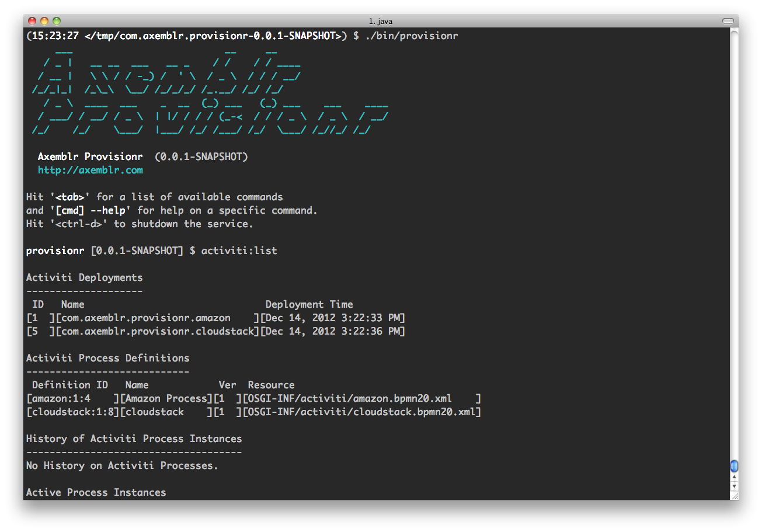Click 'com.axemblr.provisionr.amazon' deployment name
The image size is (762, 532).
click(146, 318)
